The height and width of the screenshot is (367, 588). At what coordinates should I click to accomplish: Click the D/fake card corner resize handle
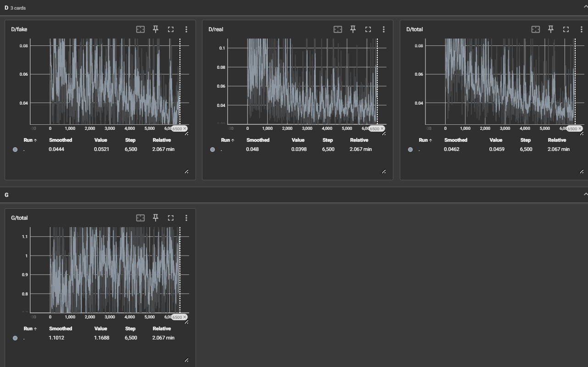[186, 172]
